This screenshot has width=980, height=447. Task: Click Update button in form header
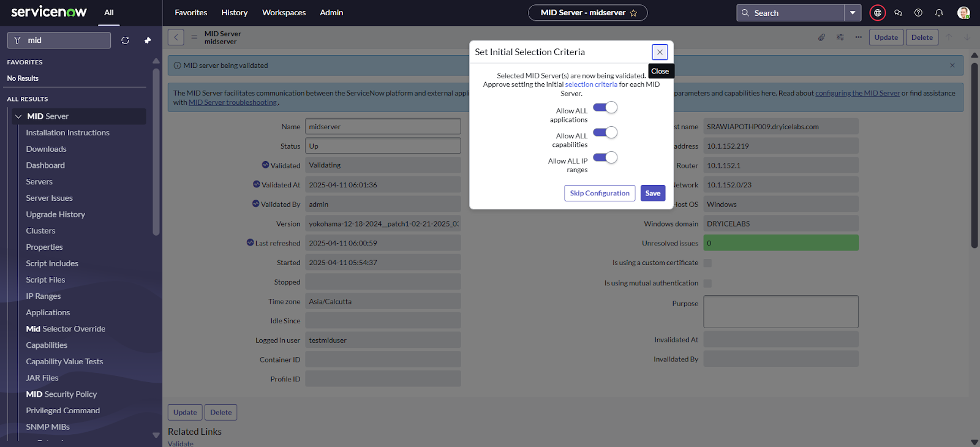886,37
